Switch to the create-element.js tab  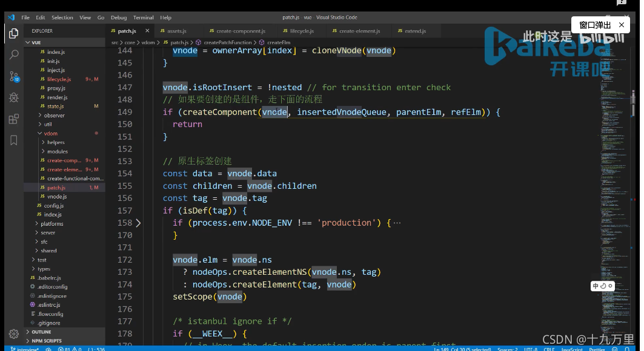pos(359,31)
